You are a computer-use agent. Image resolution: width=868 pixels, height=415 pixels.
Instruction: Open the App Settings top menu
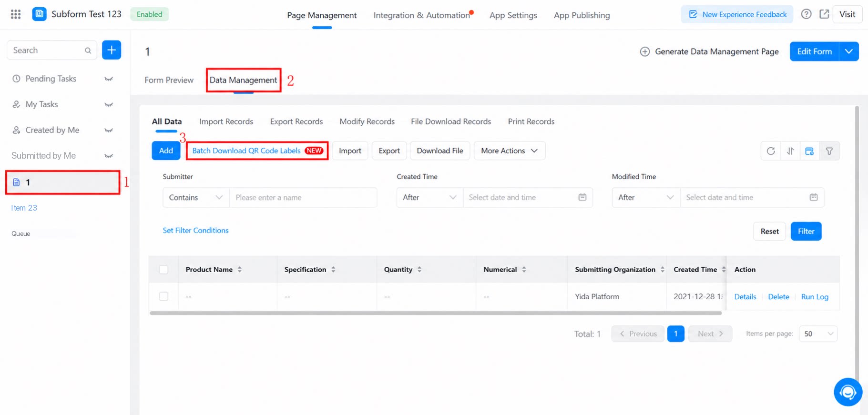point(513,15)
